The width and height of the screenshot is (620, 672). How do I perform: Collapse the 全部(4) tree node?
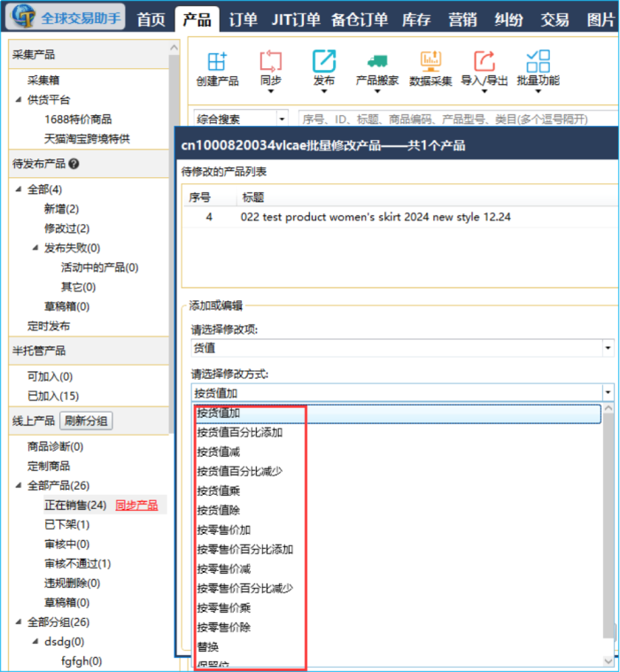click(19, 189)
